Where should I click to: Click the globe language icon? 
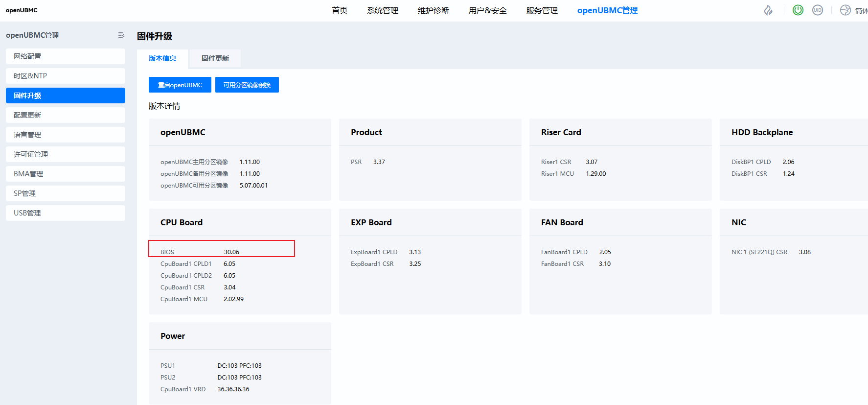pyautogui.click(x=845, y=10)
